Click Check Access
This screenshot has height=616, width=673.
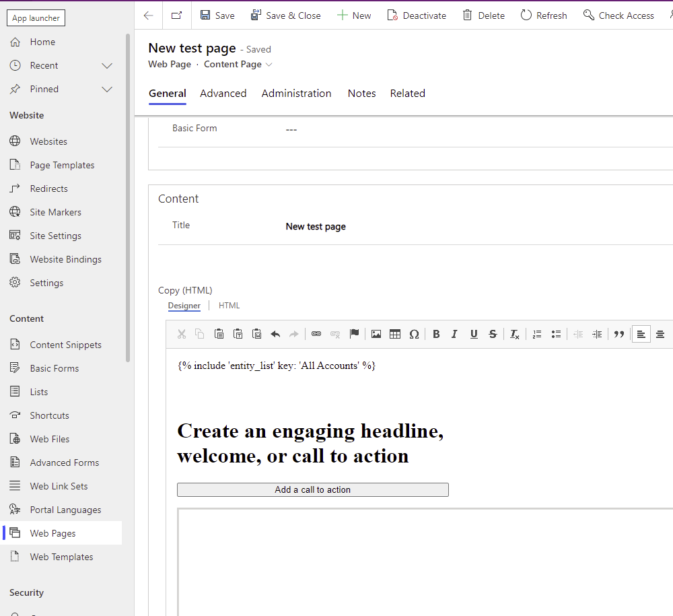pyautogui.click(x=618, y=15)
